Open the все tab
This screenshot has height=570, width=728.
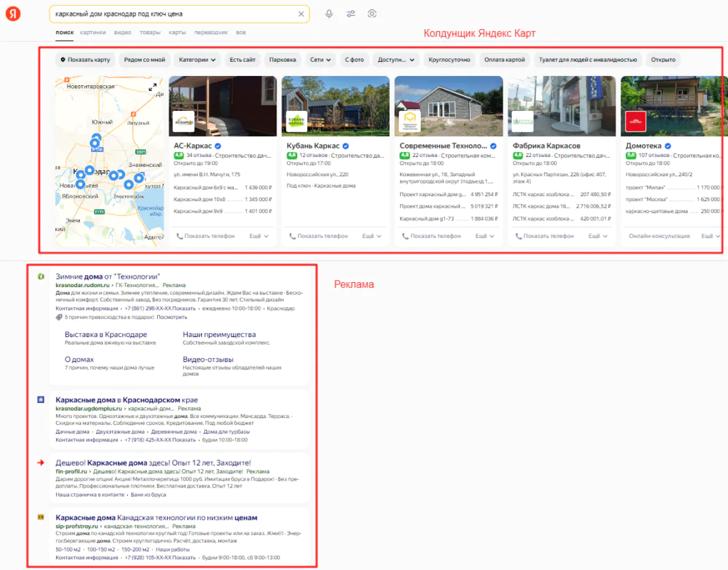click(x=241, y=33)
